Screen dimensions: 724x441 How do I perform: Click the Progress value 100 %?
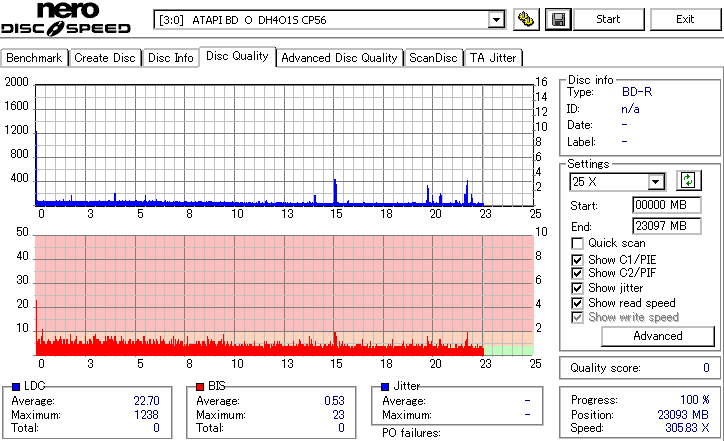point(695,400)
